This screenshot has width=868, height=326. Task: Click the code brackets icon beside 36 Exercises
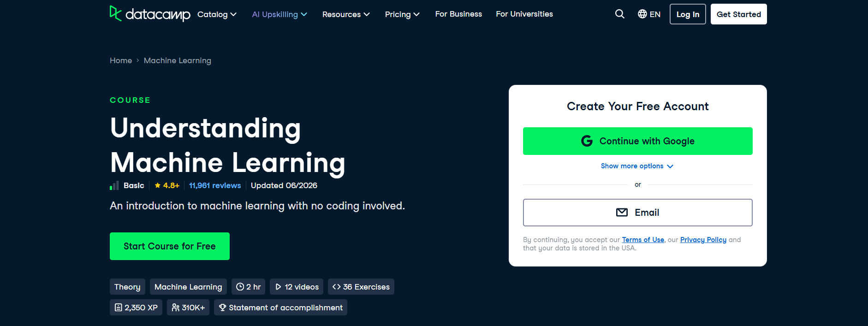pos(337,287)
